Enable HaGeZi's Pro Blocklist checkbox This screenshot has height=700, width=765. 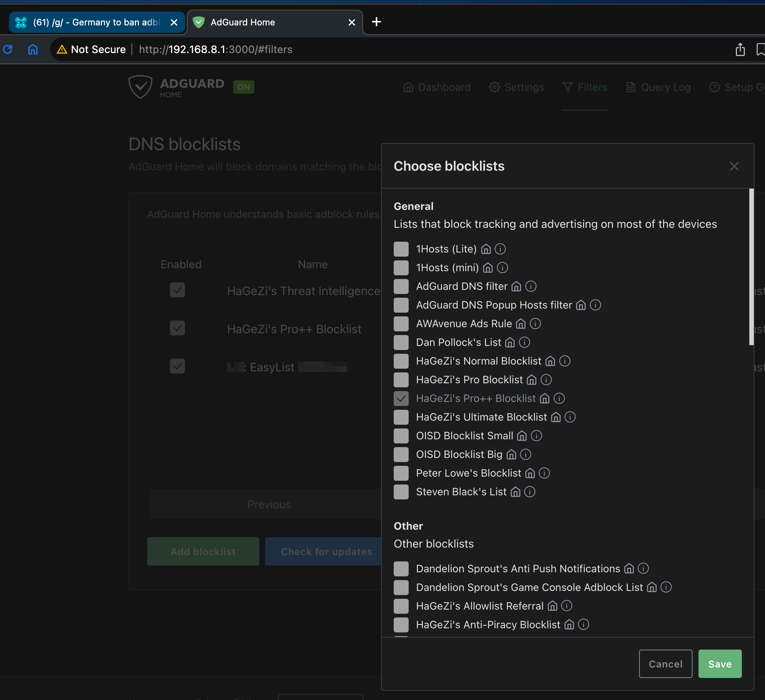pos(401,380)
